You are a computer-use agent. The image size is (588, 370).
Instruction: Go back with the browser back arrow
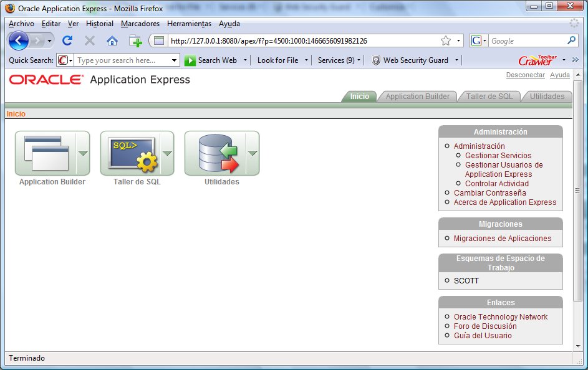tap(18, 40)
